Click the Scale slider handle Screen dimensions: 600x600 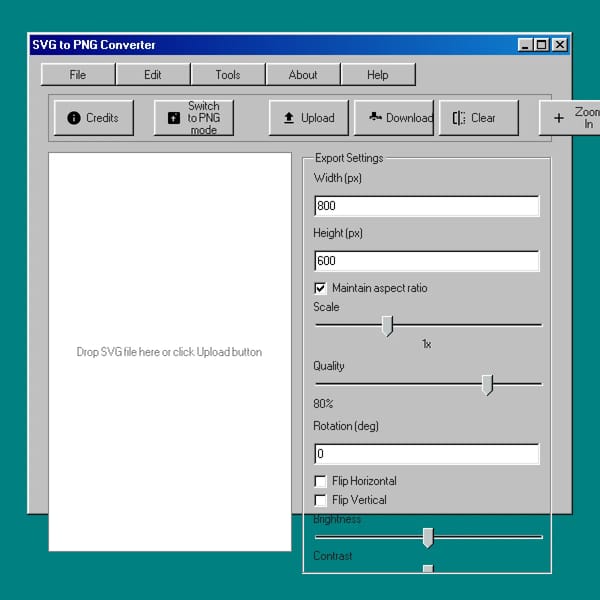[x=388, y=326]
